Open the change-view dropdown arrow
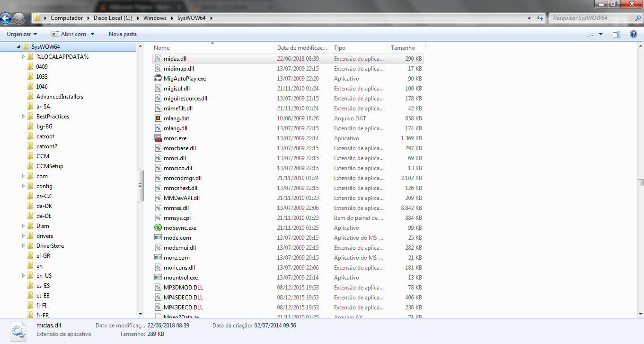644x344 pixels. pyautogui.click(x=599, y=34)
